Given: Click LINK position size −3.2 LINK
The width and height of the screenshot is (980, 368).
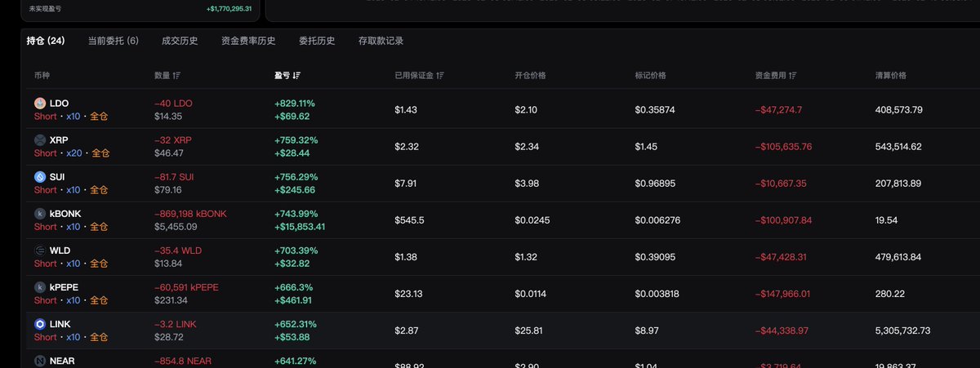Looking at the screenshot, I should click(x=176, y=324).
